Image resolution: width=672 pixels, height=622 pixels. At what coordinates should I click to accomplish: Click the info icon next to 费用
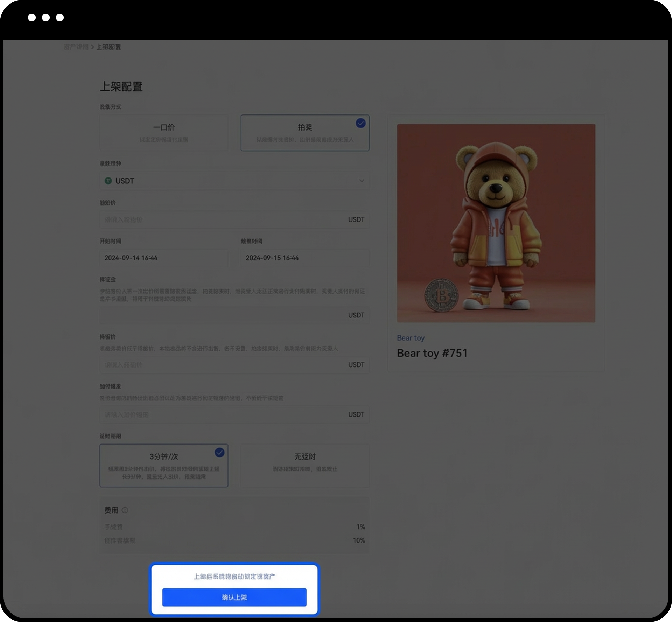125,510
